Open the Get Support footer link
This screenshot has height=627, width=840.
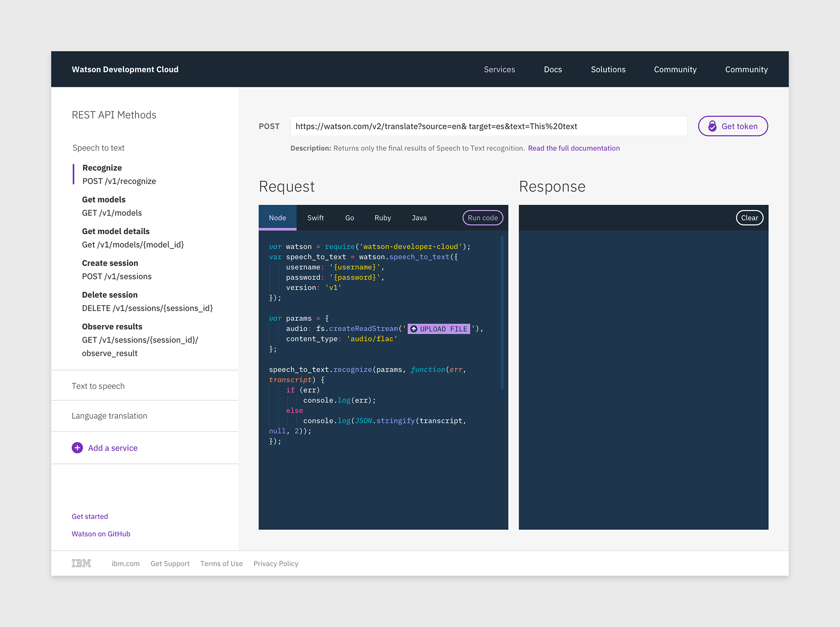pos(170,564)
